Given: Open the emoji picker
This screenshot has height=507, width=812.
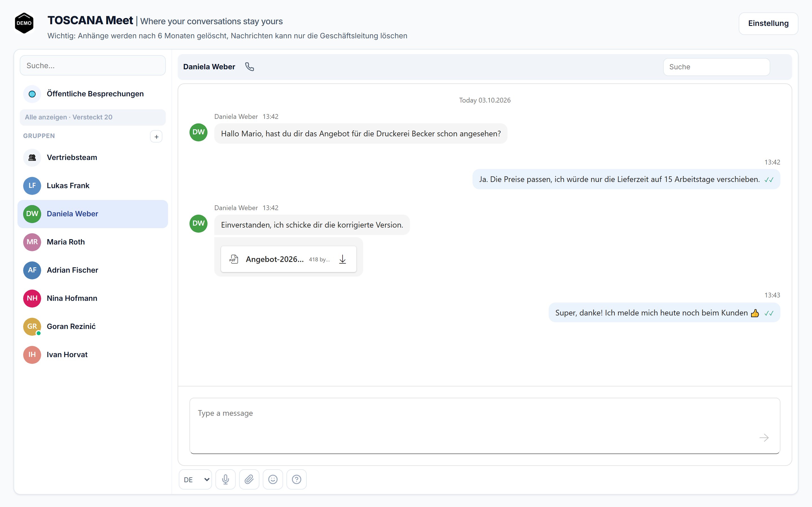Looking at the screenshot, I should (273, 479).
